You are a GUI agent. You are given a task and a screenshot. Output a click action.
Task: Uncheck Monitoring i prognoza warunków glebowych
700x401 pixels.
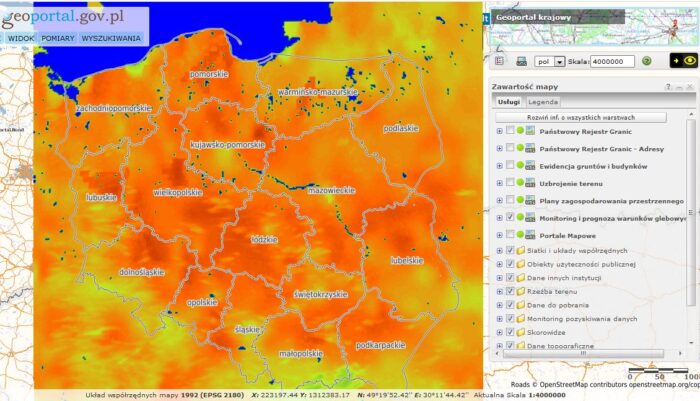pyautogui.click(x=511, y=217)
